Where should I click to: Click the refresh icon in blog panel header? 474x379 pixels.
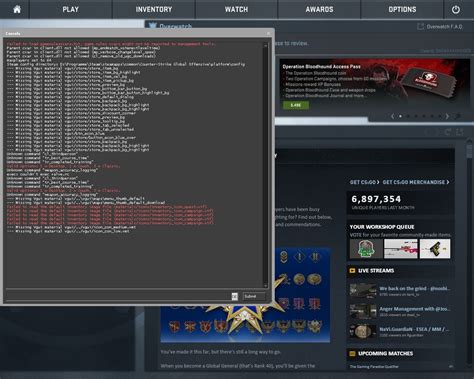(x=448, y=132)
